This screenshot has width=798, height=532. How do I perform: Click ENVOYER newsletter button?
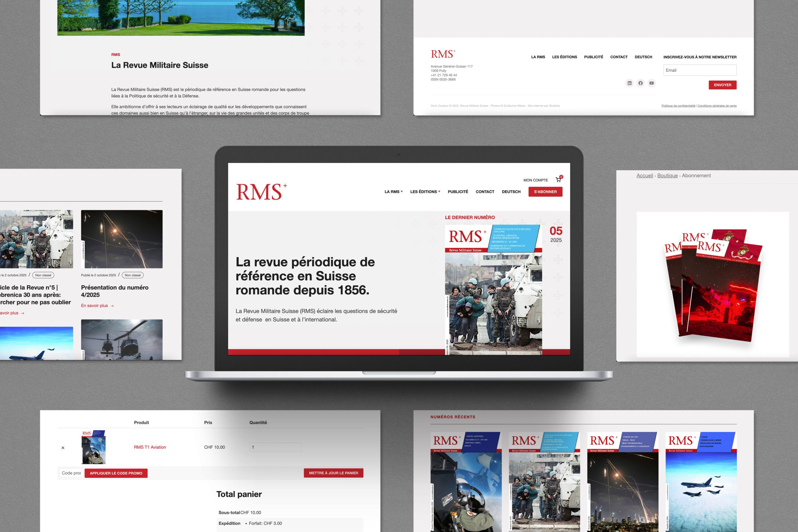click(722, 85)
